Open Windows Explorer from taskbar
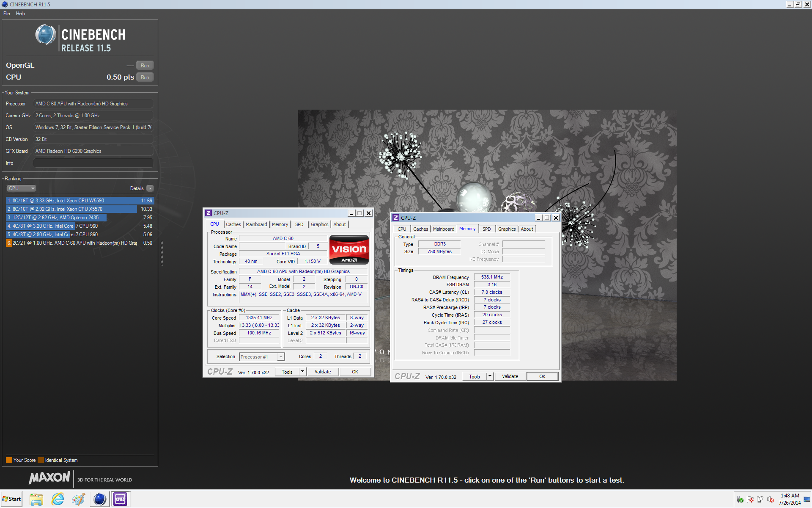Viewport: 812px width, 508px height. (x=36, y=499)
